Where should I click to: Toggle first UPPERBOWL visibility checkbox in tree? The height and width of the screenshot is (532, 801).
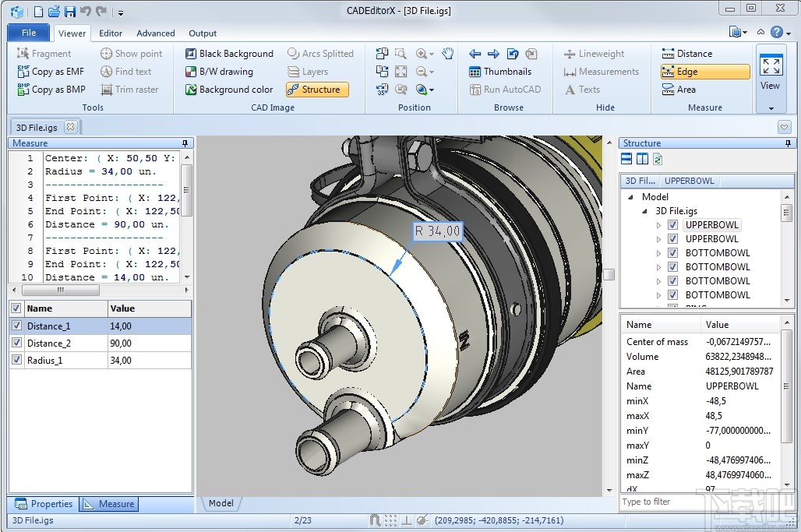click(672, 225)
